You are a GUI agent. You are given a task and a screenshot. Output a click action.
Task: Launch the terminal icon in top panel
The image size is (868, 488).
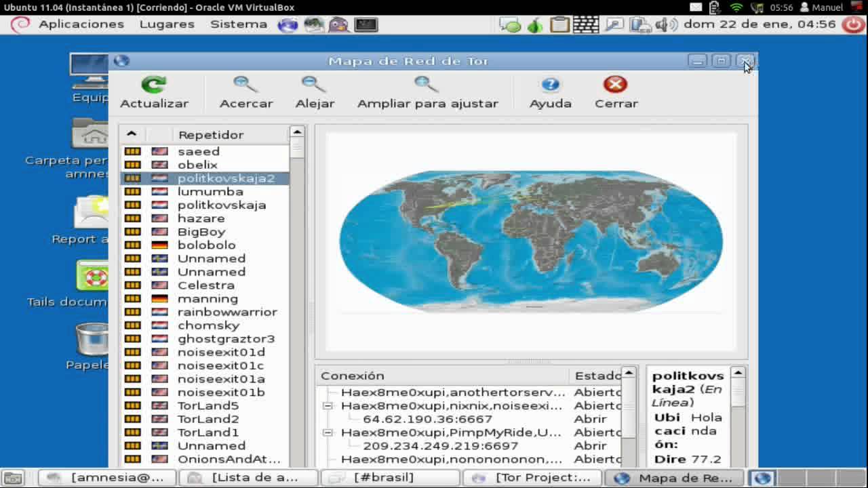(x=366, y=24)
